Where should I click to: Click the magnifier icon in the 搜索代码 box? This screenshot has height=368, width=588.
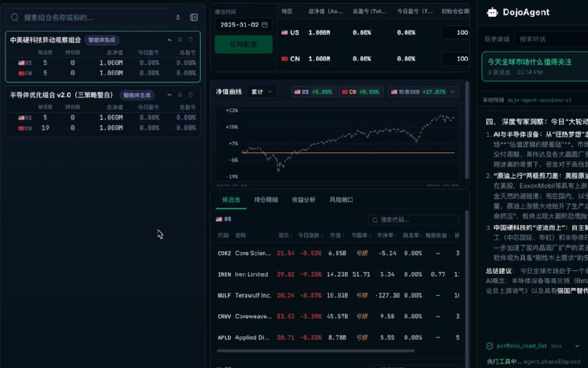(374, 220)
